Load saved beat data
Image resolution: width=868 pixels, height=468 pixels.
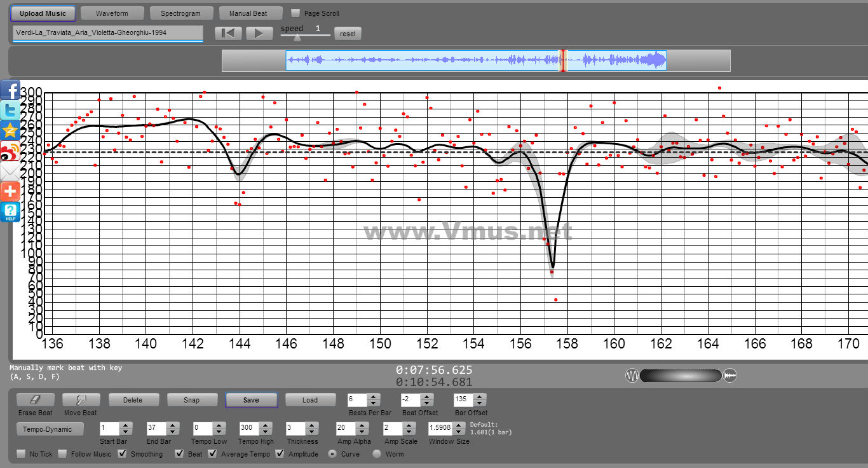pos(310,400)
